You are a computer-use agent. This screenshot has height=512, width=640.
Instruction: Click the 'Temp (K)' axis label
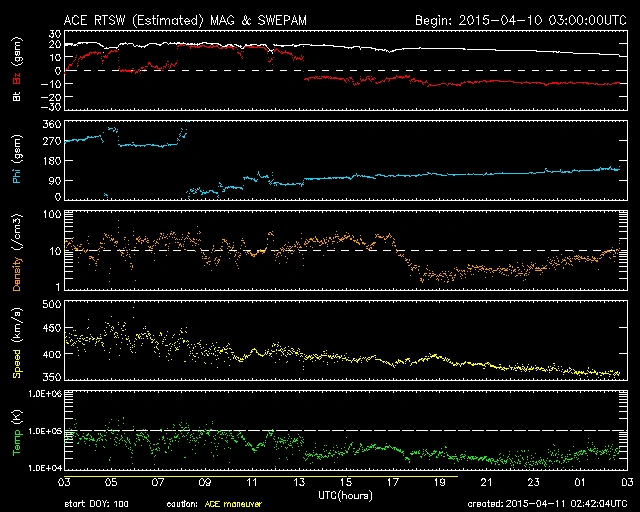tap(16, 433)
